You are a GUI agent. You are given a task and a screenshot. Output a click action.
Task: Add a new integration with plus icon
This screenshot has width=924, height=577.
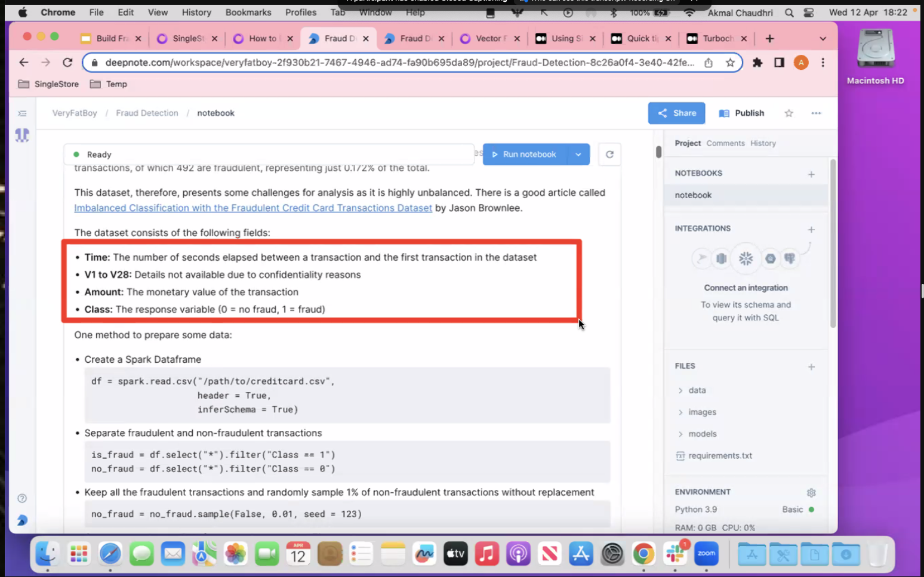(x=811, y=230)
